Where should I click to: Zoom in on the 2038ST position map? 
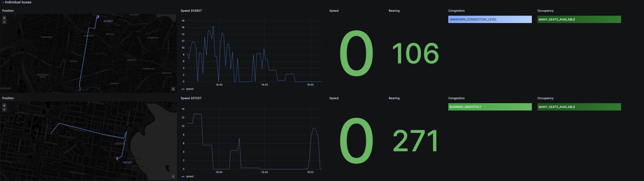tap(4, 18)
